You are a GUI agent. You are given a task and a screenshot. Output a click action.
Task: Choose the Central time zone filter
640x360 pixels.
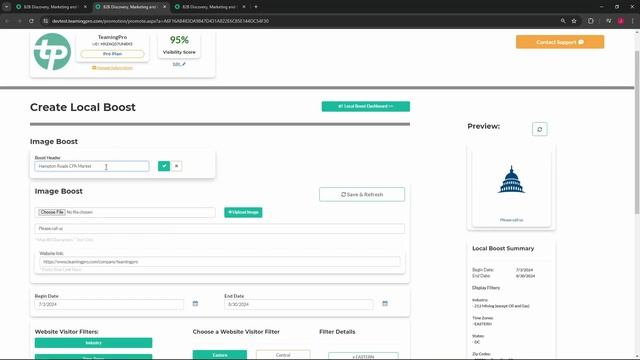pos(283,355)
